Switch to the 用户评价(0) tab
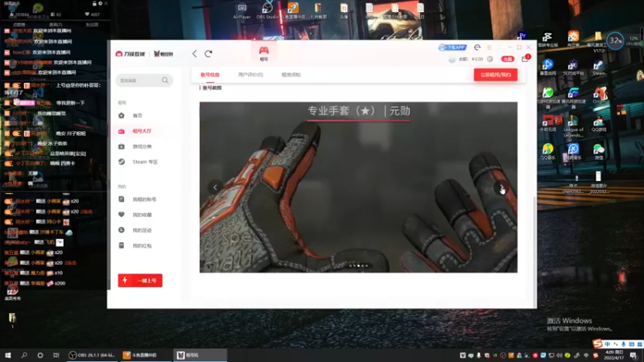The width and height of the screenshot is (644, 362). pyautogui.click(x=250, y=75)
